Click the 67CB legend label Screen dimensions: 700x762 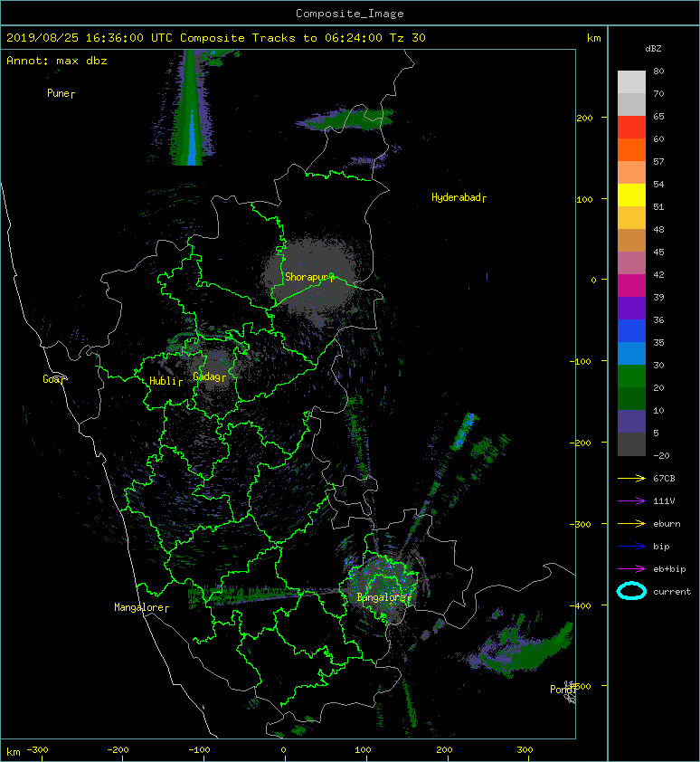coord(664,479)
